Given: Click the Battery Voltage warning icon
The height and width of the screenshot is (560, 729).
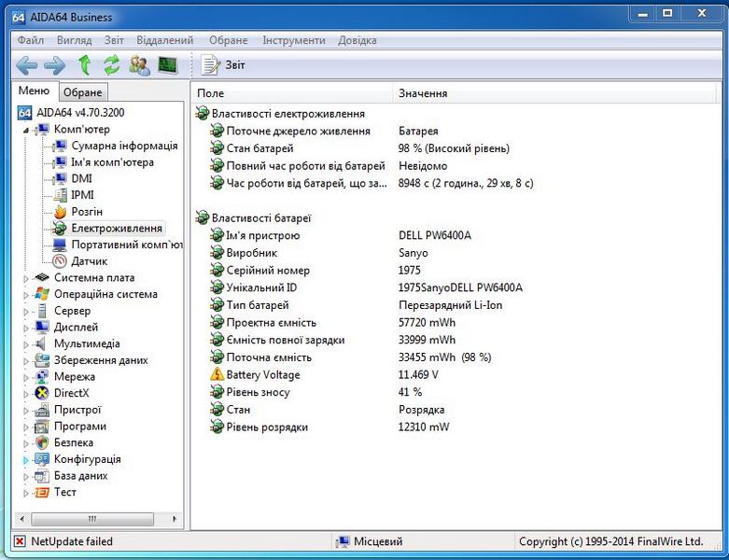Looking at the screenshot, I should [x=217, y=375].
